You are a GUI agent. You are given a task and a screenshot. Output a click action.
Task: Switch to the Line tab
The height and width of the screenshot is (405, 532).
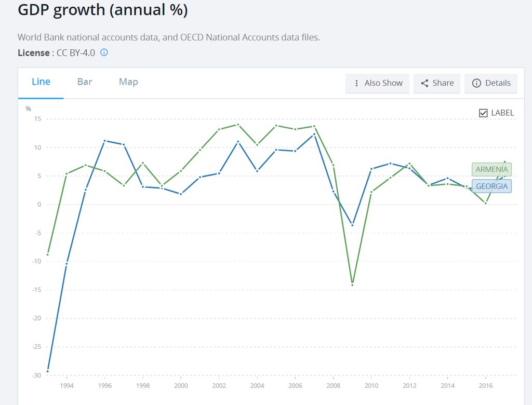(41, 82)
